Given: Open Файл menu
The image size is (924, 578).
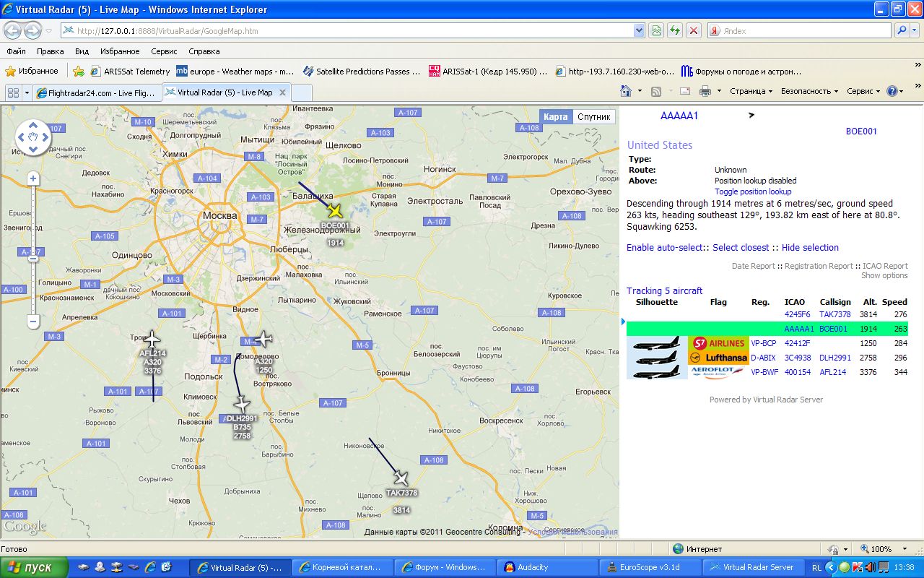Looking at the screenshot, I should pyautogui.click(x=16, y=51).
